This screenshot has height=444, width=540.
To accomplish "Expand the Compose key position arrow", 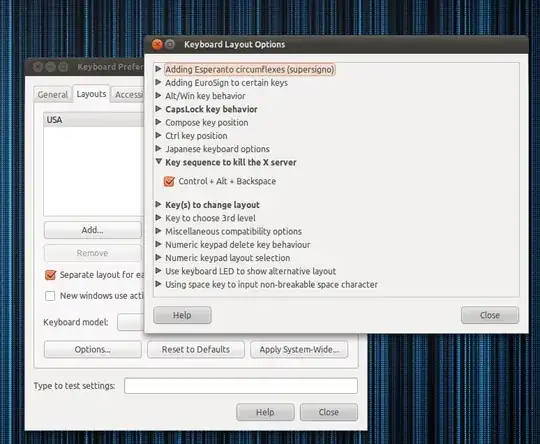I will coord(158,122).
